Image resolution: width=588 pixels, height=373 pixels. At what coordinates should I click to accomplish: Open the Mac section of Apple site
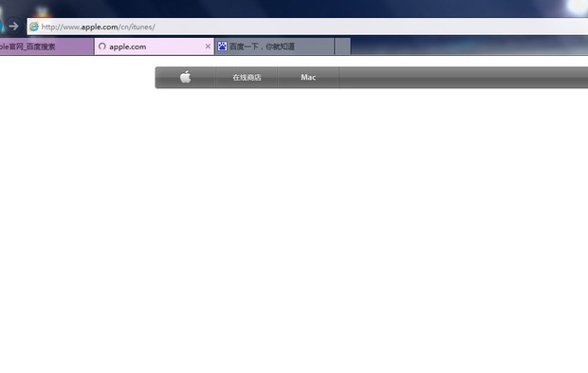pyautogui.click(x=308, y=77)
